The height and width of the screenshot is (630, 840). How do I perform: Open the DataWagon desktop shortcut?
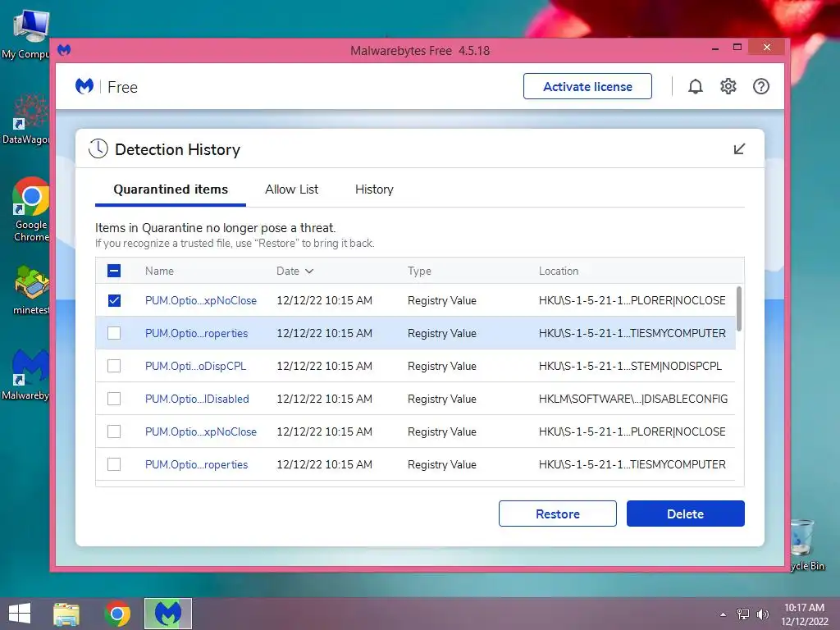click(x=28, y=119)
